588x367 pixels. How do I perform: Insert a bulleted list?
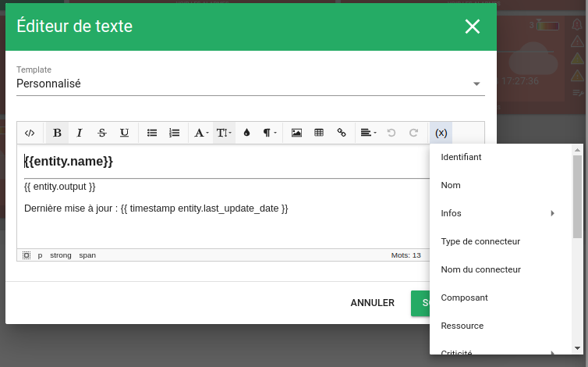point(152,133)
